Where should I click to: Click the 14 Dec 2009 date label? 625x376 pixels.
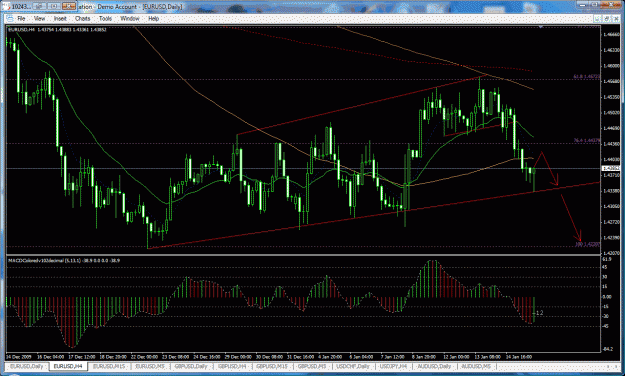click(x=18, y=356)
